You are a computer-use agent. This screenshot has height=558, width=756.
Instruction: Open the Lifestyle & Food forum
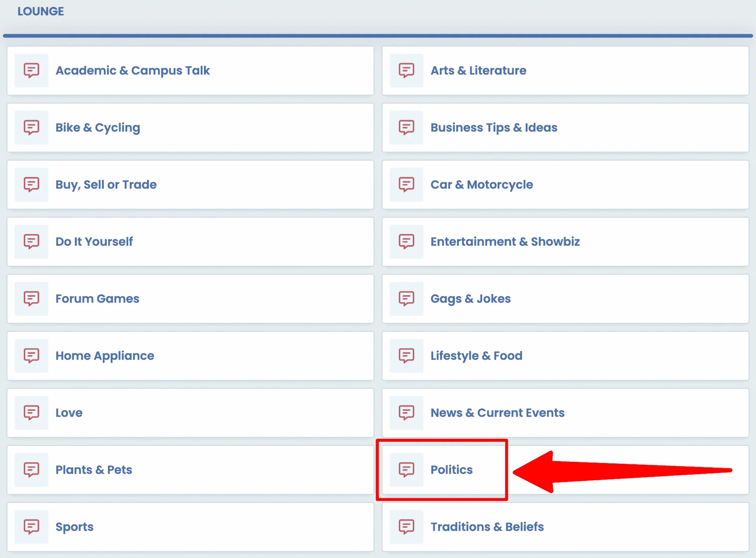(x=476, y=356)
